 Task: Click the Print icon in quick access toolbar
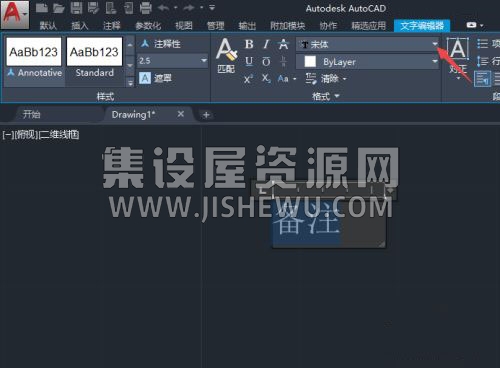tap(145, 8)
